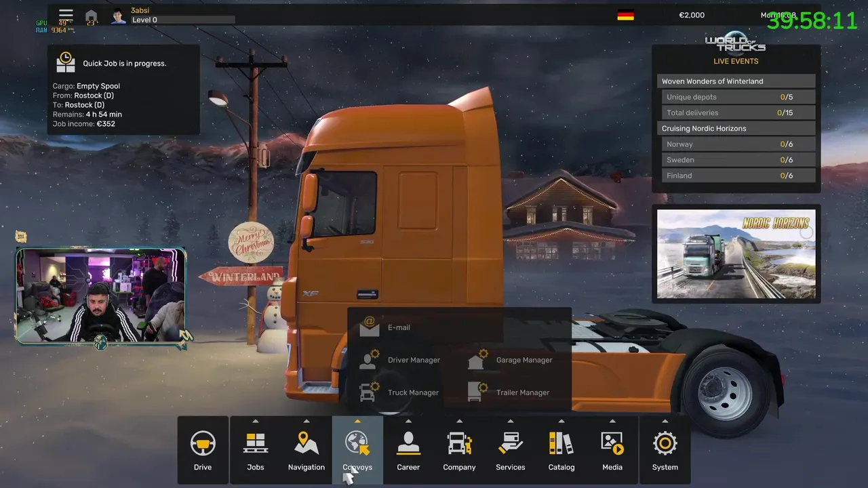
Task: Open the System settings gear
Action: point(665,450)
